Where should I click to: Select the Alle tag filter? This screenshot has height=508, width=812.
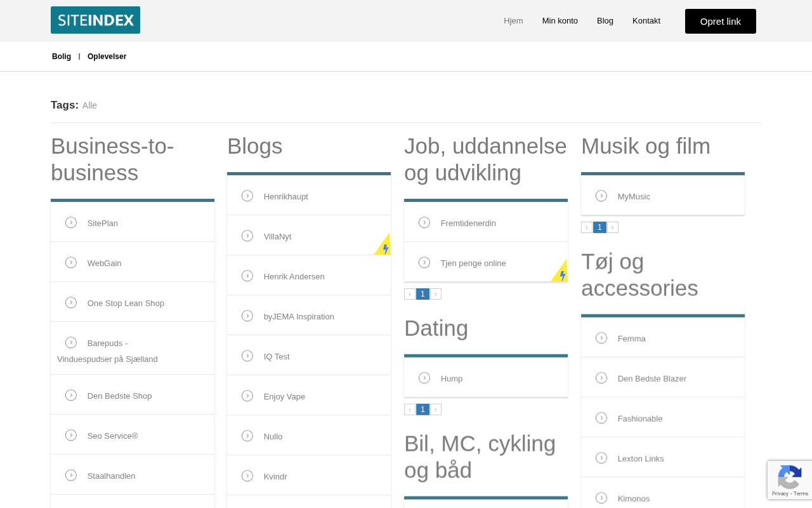89,105
